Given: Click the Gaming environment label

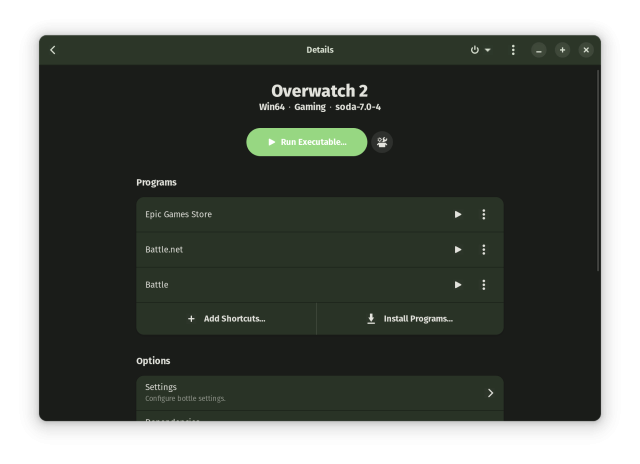Looking at the screenshot, I should point(310,107).
